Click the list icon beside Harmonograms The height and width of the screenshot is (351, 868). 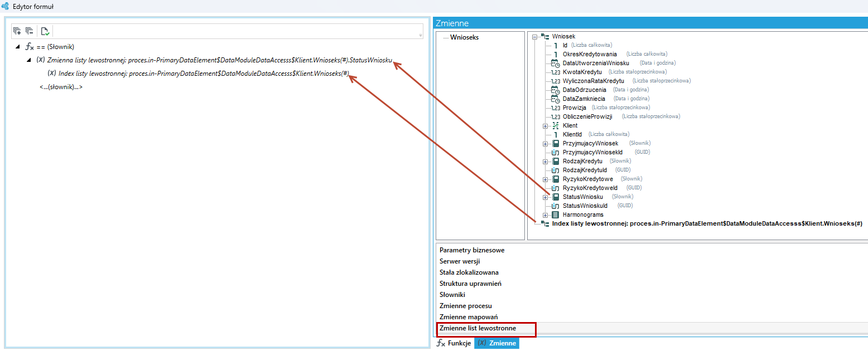click(555, 214)
